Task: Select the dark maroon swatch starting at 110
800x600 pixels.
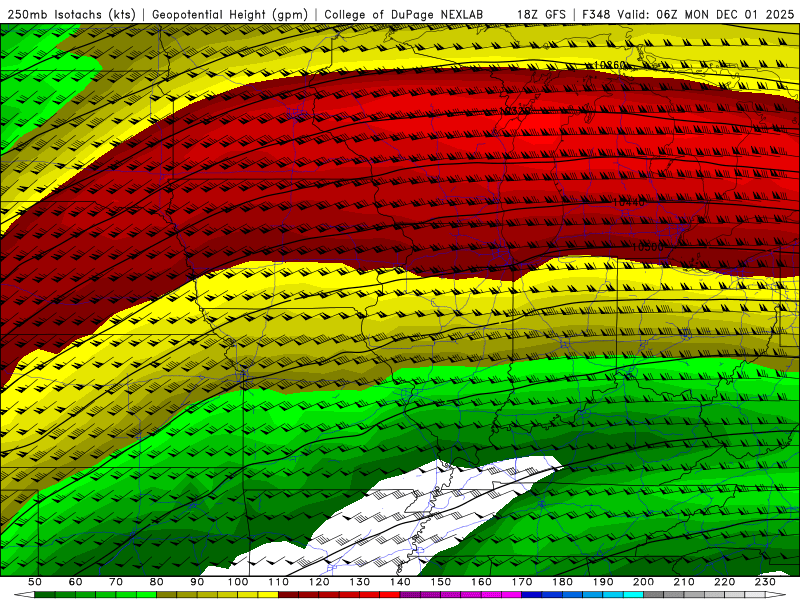Action: (288, 594)
